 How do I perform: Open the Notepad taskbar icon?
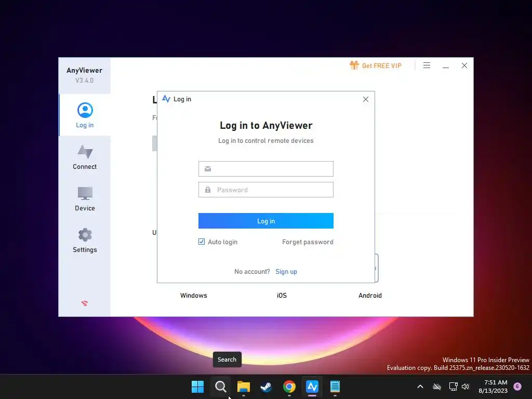(335, 387)
